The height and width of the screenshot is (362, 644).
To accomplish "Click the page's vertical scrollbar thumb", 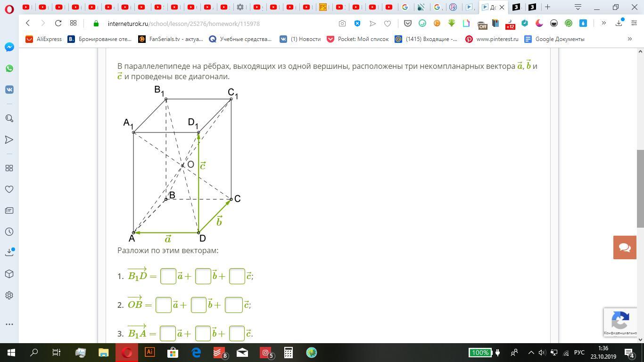I will click(x=640, y=189).
